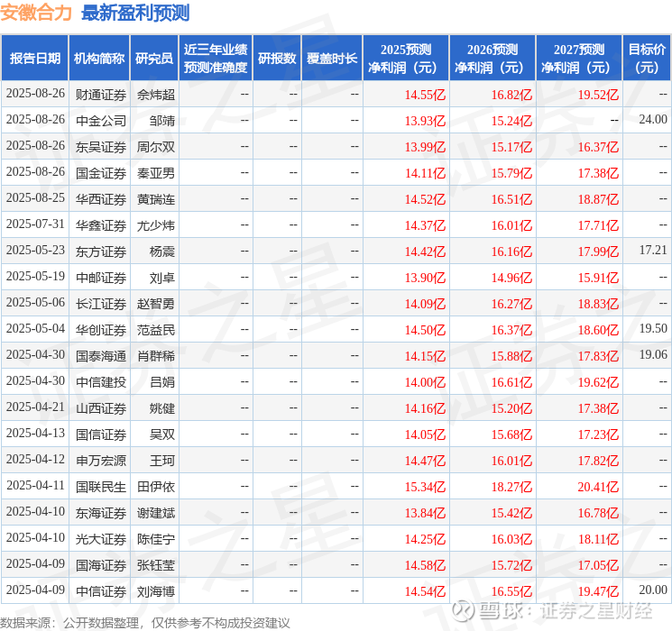Select the 东吴证券 institution cell
This screenshot has height=631, width=672.
point(101,147)
